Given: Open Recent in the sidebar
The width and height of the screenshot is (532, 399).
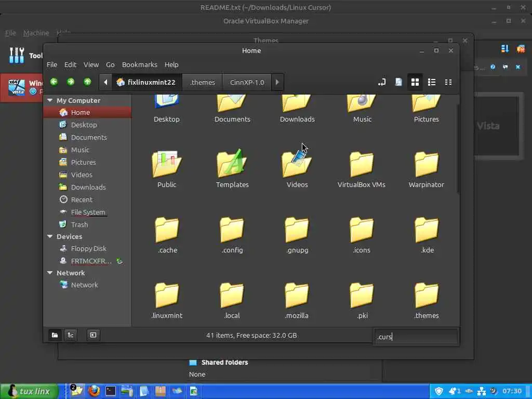Looking at the screenshot, I should [87, 199].
